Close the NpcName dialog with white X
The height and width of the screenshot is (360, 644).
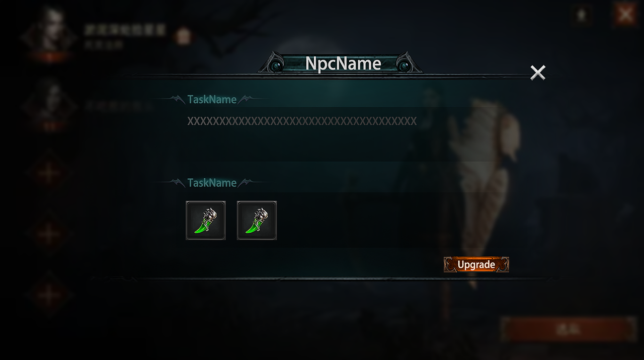pos(538,73)
